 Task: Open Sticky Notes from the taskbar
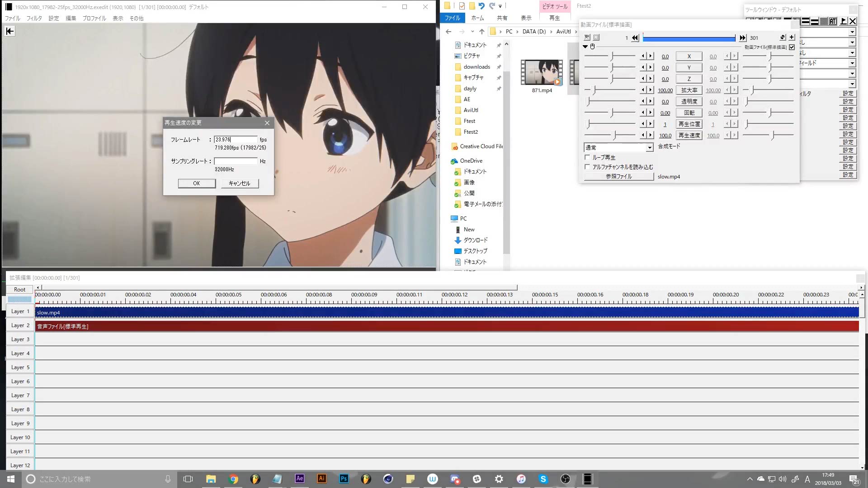pos(410,479)
